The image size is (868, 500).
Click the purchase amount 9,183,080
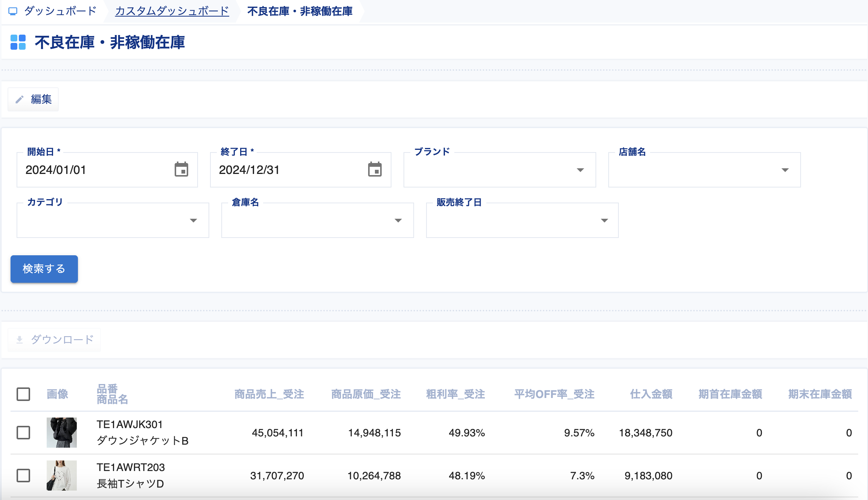pos(649,476)
